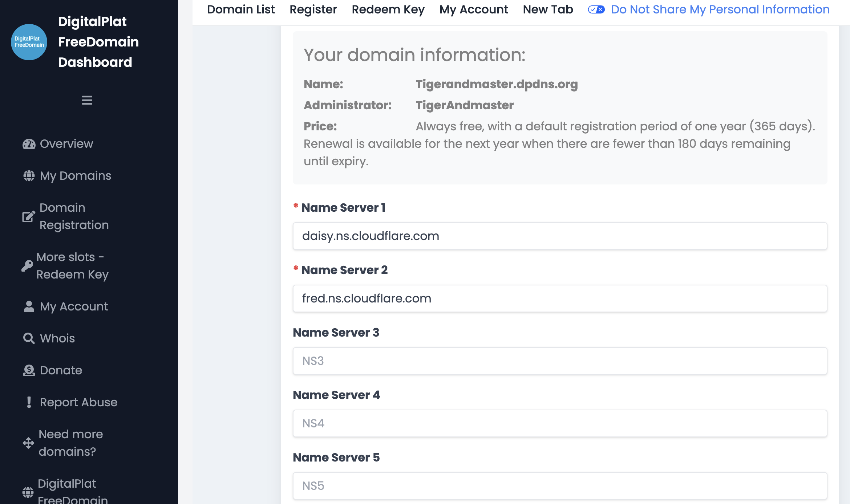Click the Overview dashboard gauge icon

point(29,144)
